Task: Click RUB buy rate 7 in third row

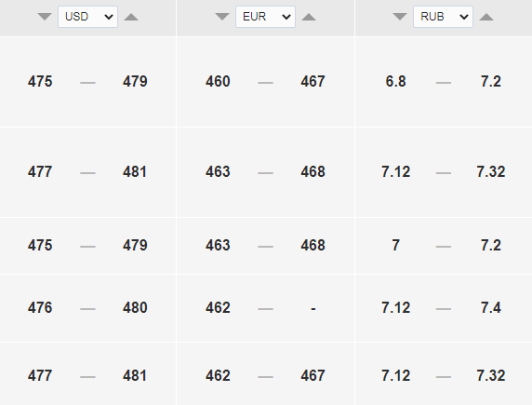Action: (x=395, y=245)
